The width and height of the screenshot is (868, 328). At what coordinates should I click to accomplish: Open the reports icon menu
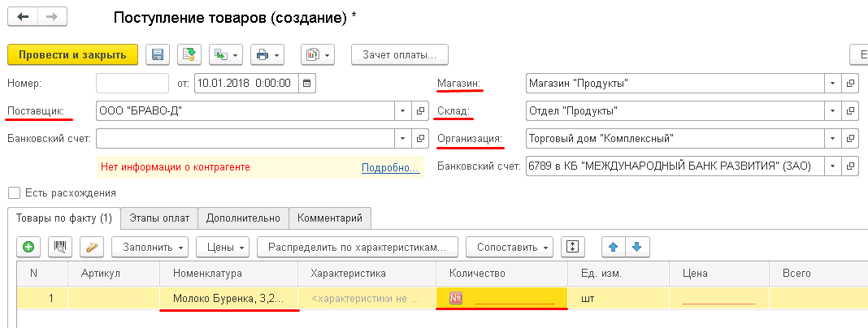click(x=317, y=55)
